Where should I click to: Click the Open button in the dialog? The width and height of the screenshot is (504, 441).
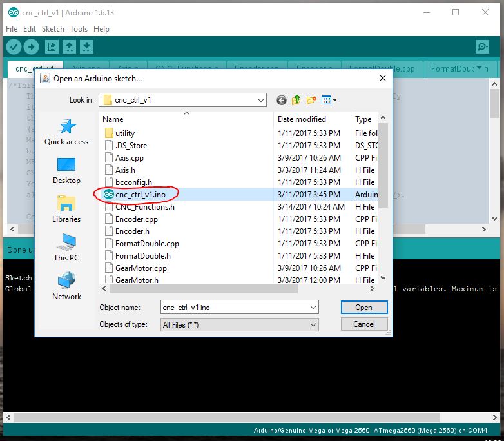[x=364, y=308]
